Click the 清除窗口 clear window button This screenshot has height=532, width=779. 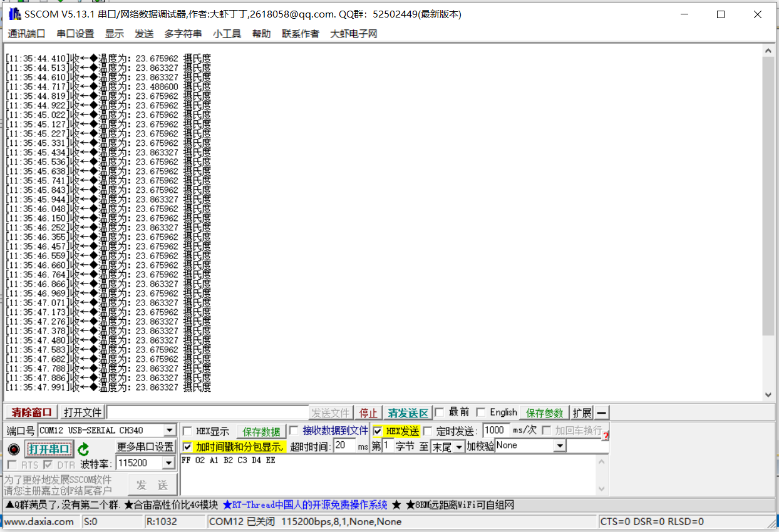tap(32, 413)
